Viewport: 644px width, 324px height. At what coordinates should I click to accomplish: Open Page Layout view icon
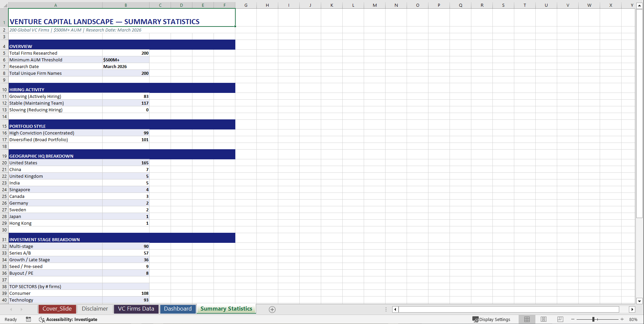pos(543,319)
